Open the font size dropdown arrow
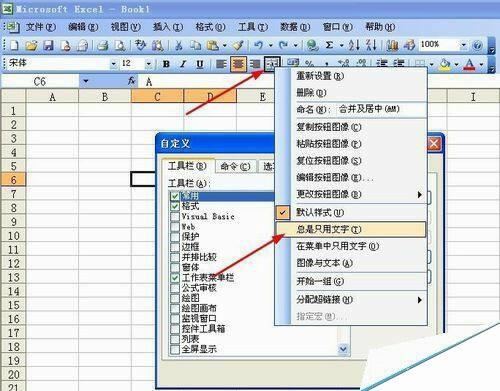 [149, 64]
